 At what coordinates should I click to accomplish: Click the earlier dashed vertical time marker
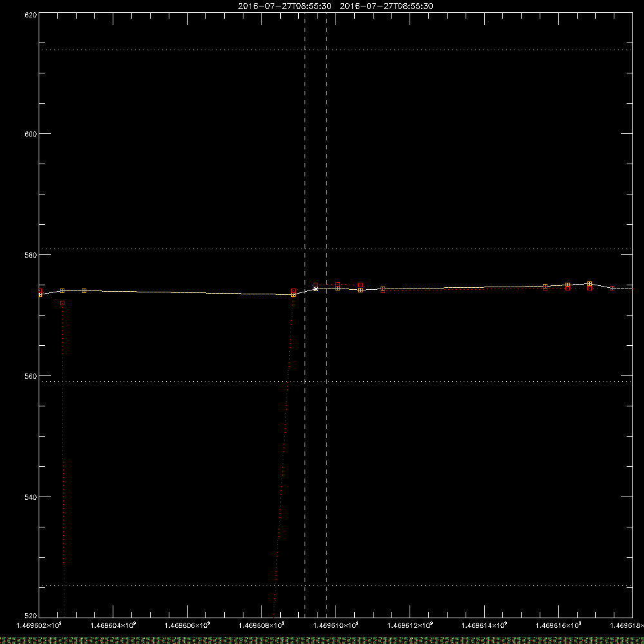coord(305,315)
